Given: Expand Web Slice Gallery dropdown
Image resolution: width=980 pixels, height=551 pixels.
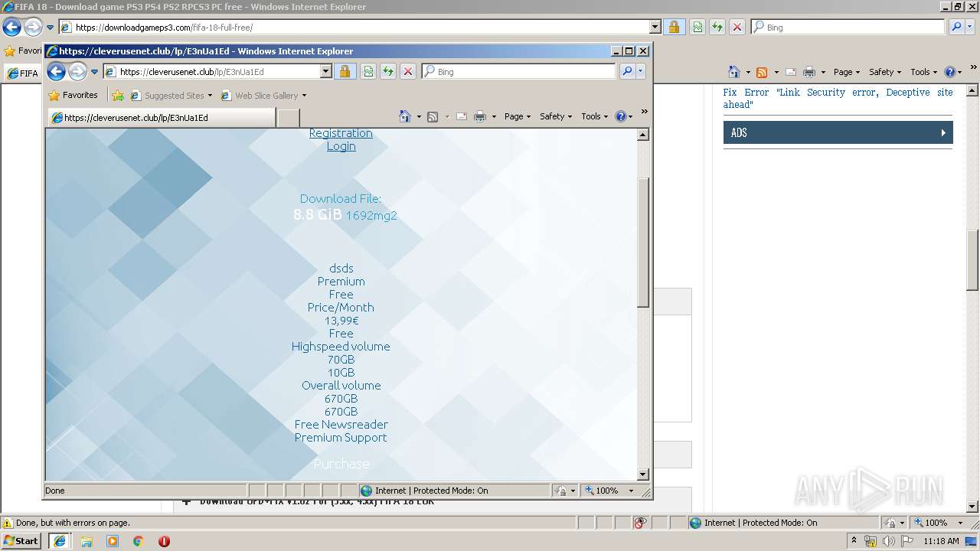Looking at the screenshot, I should (x=304, y=96).
